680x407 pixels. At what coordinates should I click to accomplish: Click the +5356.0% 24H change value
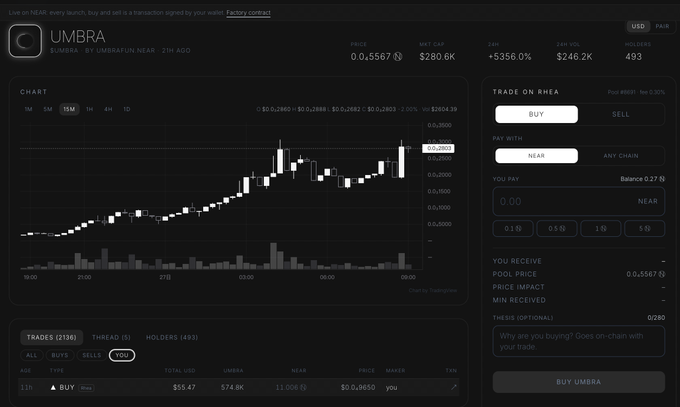point(510,57)
